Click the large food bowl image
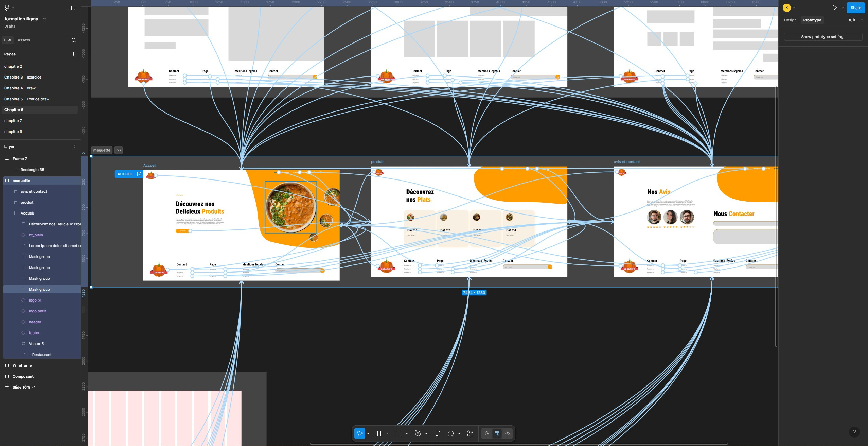 [291, 207]
